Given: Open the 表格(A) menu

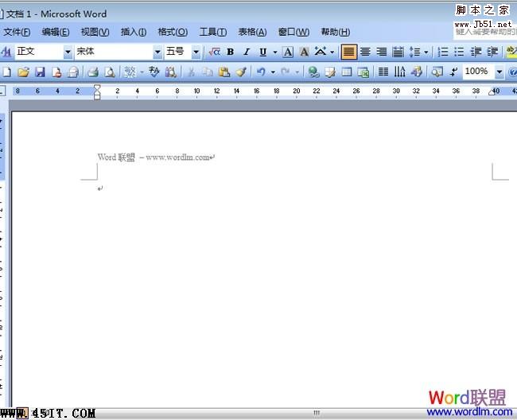Looking at the screenshot, I should click(x=252, y=32).
